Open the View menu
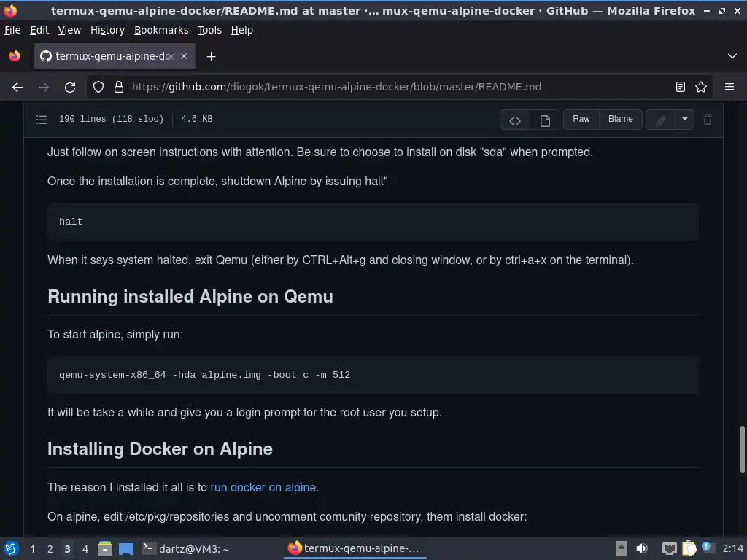This screenshot has width=747, height=560. [x=69, y=30]
